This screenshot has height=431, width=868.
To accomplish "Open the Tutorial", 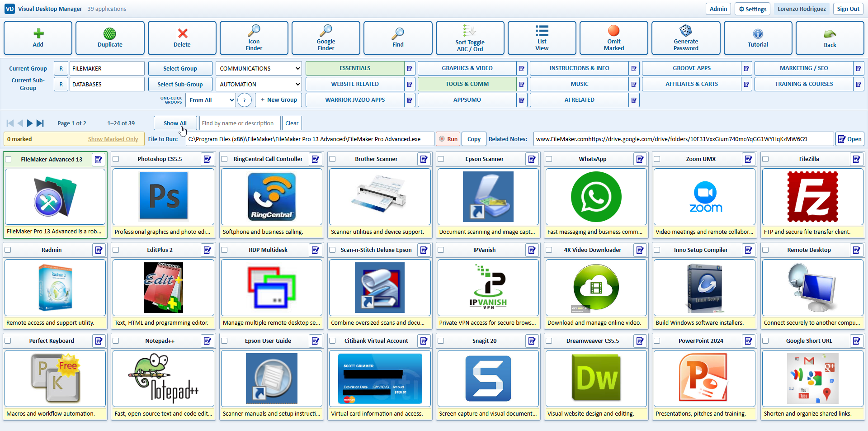I will 758,38.
